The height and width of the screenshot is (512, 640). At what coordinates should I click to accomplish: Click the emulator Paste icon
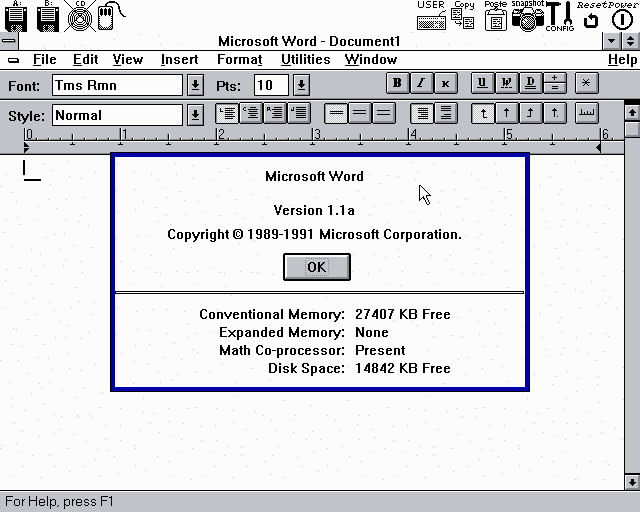click(x=496, y=16)
